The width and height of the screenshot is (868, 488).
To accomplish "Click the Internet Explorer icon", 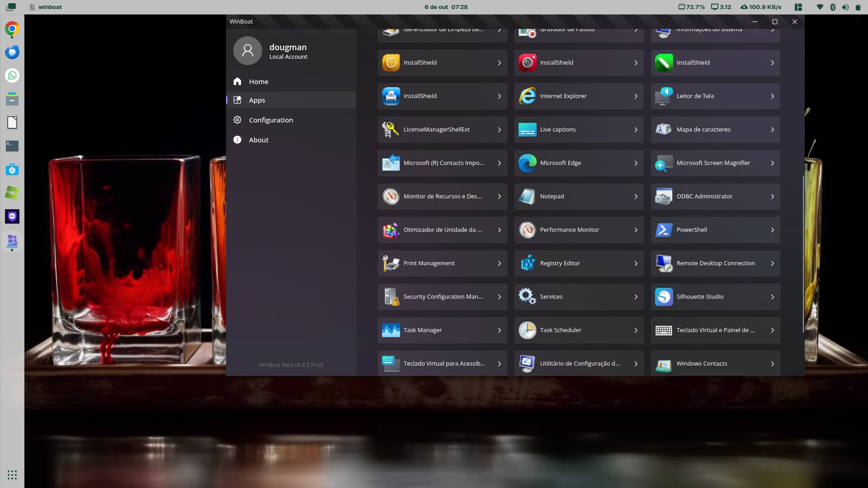I will 527,96.
